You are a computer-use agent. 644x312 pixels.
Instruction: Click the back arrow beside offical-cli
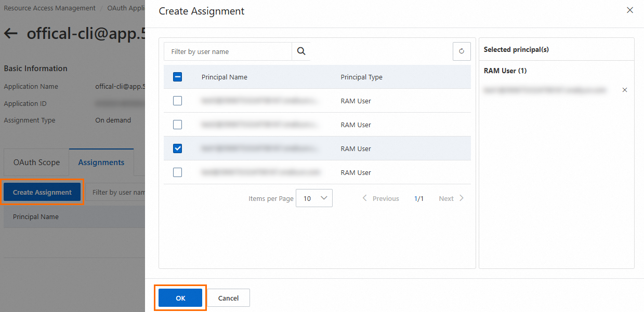click(x=11, y=34)
